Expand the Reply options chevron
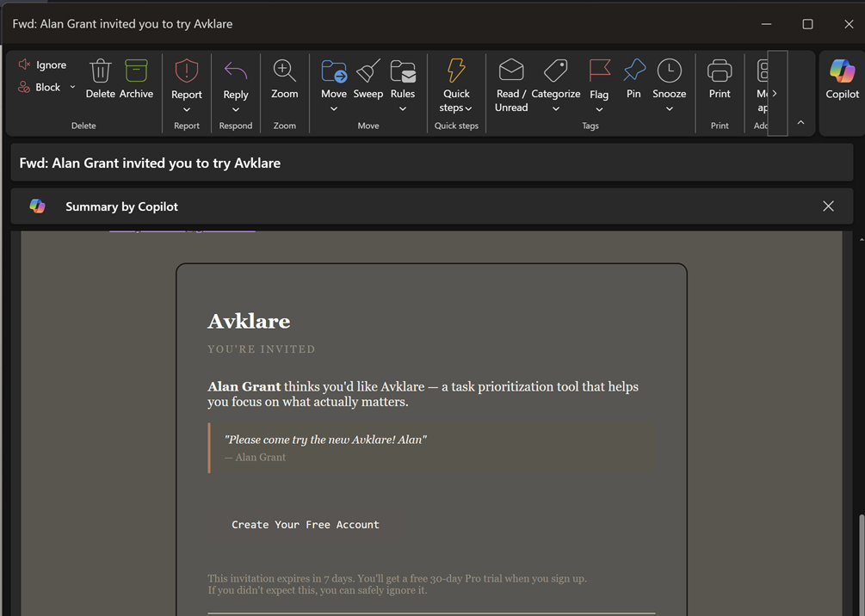Screen dimensions: 865x616 (x=236, y=110)
